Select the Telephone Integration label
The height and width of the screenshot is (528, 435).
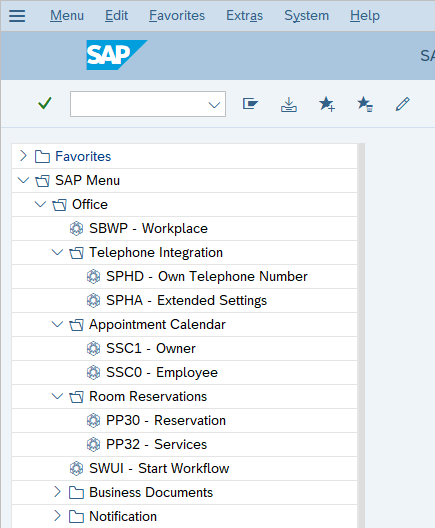tap(156, 253)
